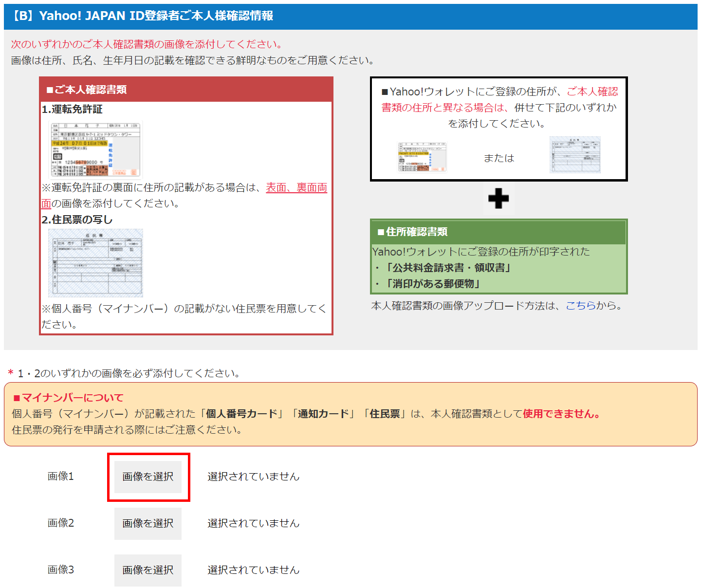Open the 表面、裏面 red link
The image size is (701, 588).
point(296,187)
